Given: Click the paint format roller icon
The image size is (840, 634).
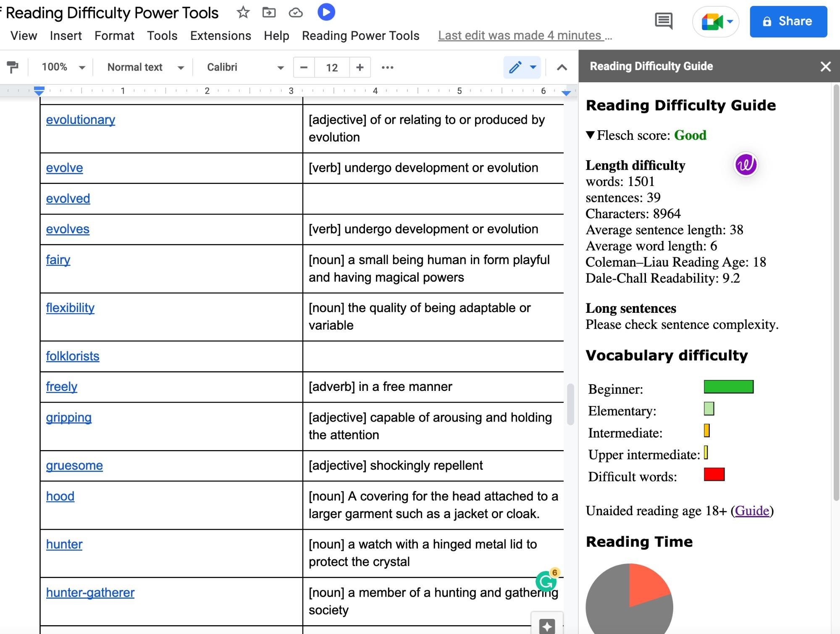Looking at the screenshot, I should 13,67.
